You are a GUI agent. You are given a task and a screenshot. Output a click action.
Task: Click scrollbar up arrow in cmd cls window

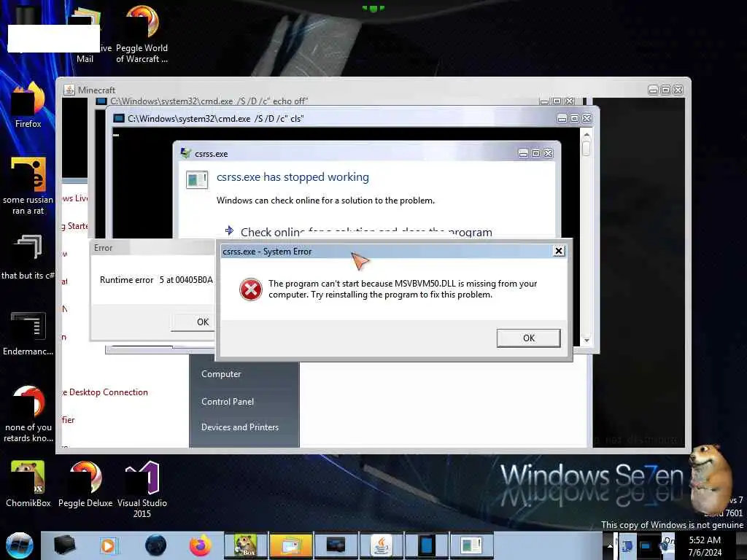tap(587, 135)
